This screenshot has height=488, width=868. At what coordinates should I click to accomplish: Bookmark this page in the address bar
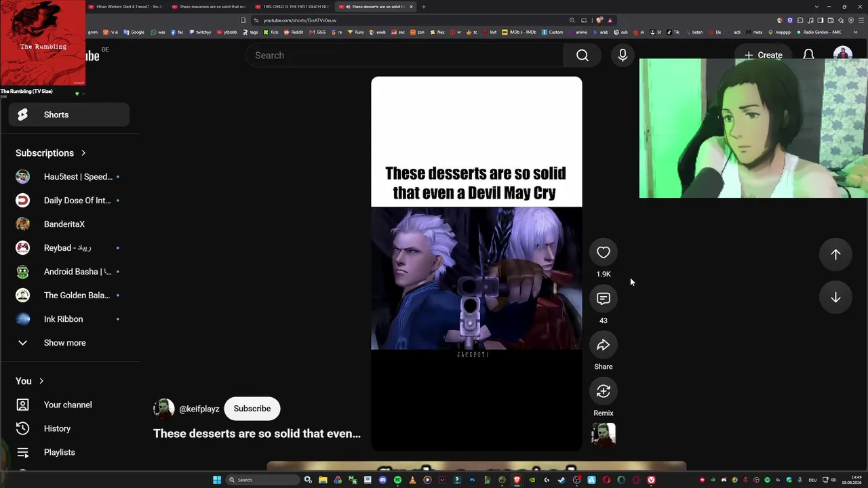point(243,20)
